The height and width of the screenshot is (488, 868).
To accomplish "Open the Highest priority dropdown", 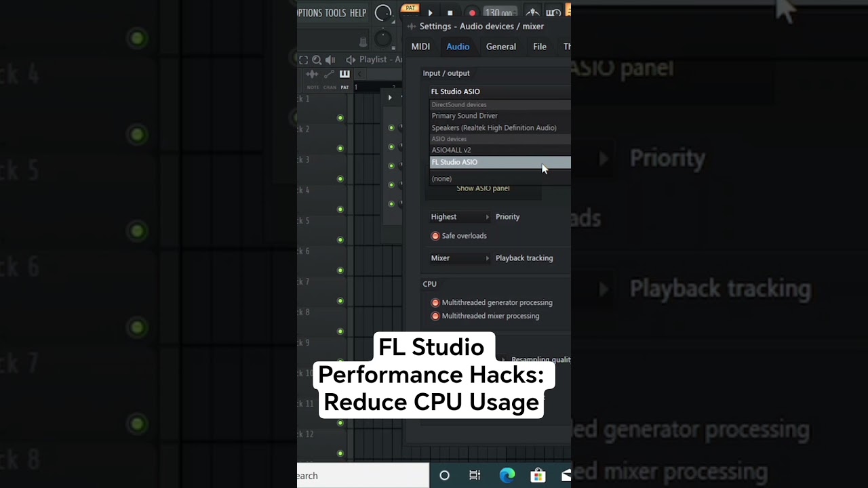I will [460, 217].
